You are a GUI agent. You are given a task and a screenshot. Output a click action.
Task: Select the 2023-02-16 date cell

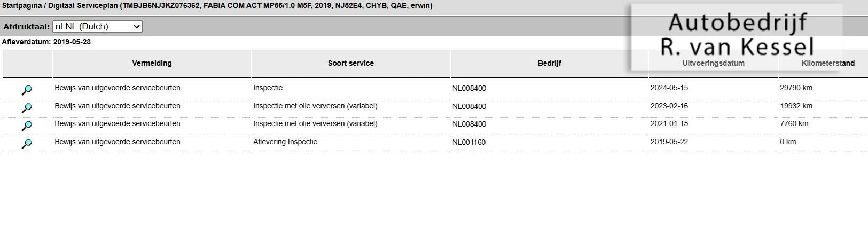(669, 106)
